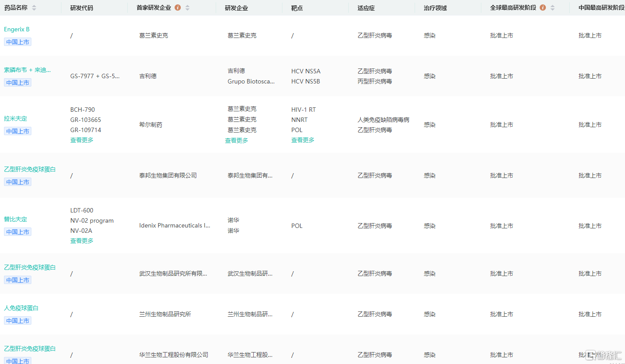The width and height of the screenshot is (625, 364).
Task: Select the 丙型肝炎病毒 indication
Action: pos(375,81)
